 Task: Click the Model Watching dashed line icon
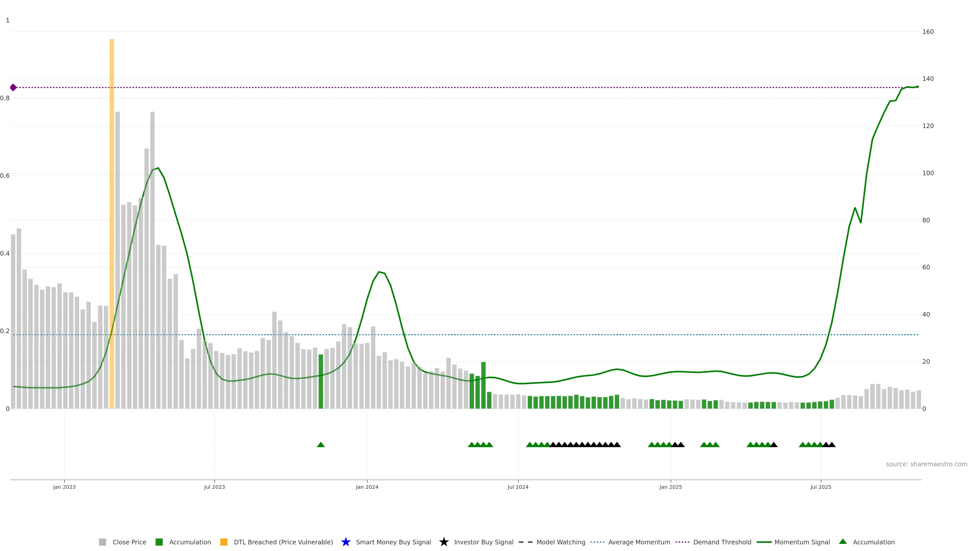pyautogui.click(x=525, y=542)
